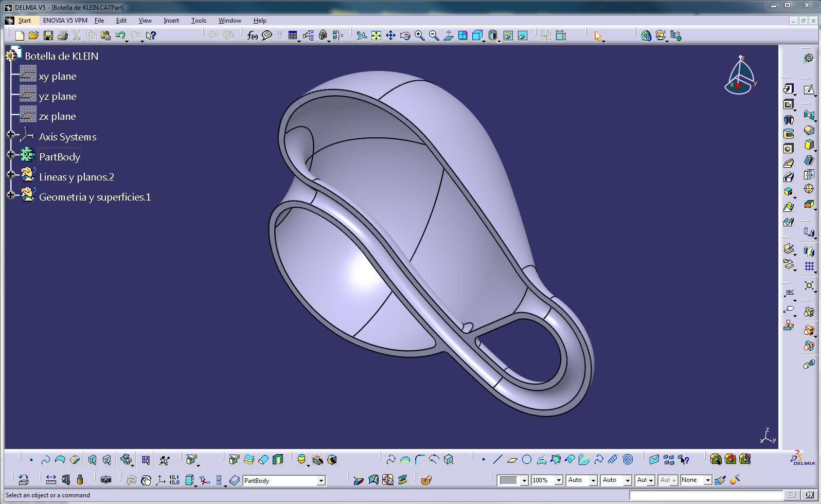Viewport: 821px width, 504px height.
Task: Click the options gear icon at top right
Action: tap(809, 58)
